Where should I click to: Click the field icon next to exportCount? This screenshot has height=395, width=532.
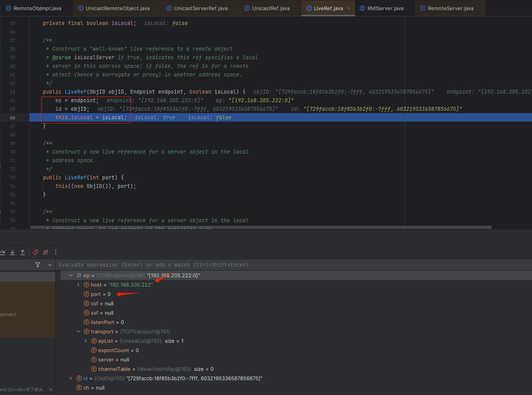tap(94, 350)
